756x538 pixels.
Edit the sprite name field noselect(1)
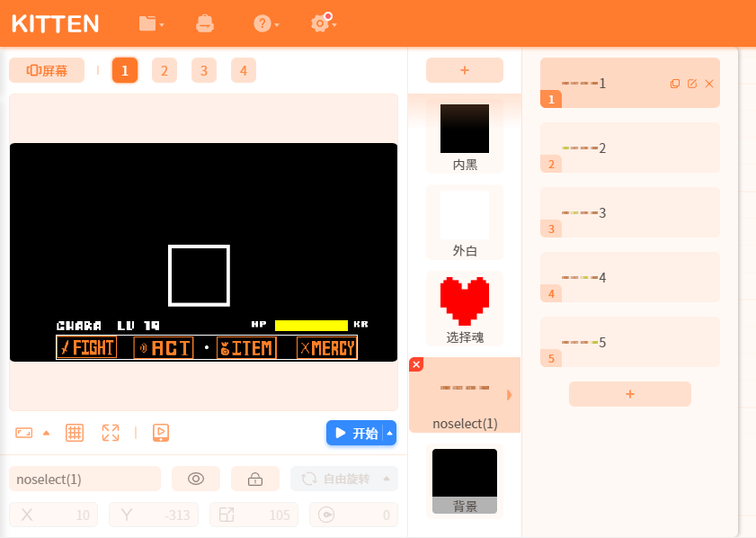(x=84, y=479)
